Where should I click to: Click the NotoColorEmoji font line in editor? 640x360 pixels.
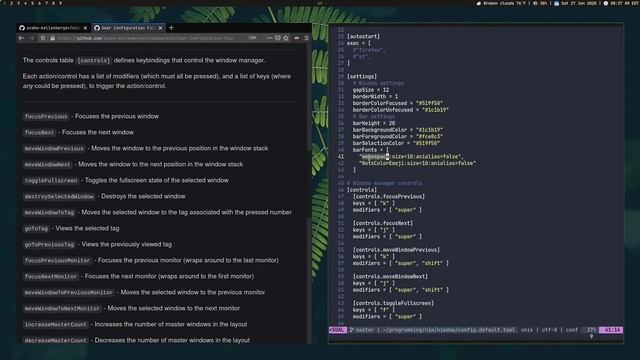point(417,163)
